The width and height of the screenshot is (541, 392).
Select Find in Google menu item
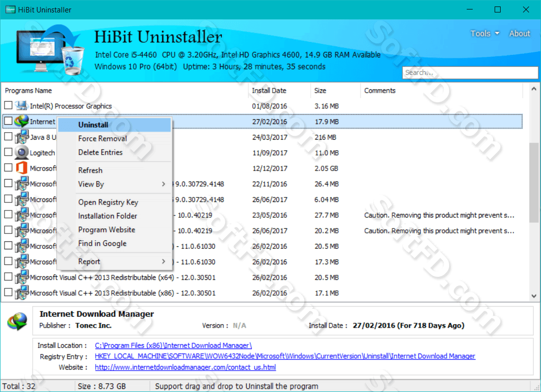114,243
